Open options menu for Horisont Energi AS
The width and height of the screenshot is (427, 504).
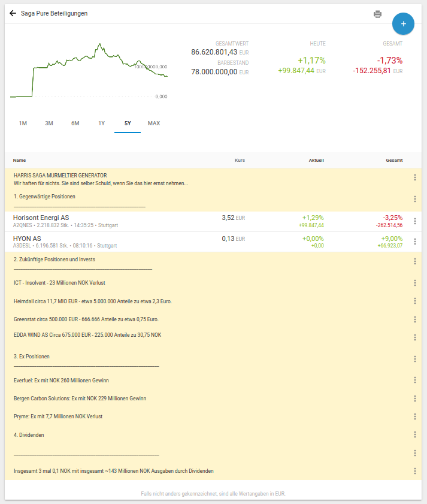(415, 221)
